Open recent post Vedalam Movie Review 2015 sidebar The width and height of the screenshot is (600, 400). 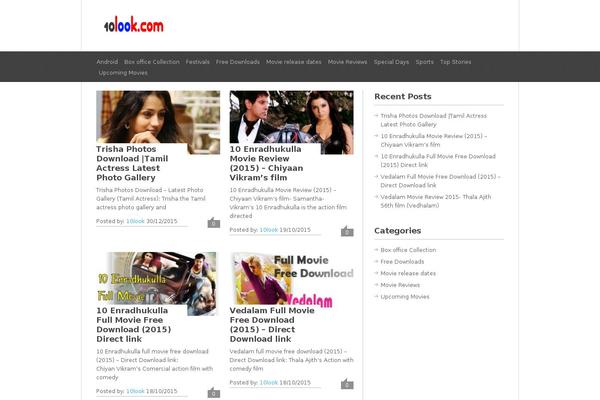click(x=435, y=201)
